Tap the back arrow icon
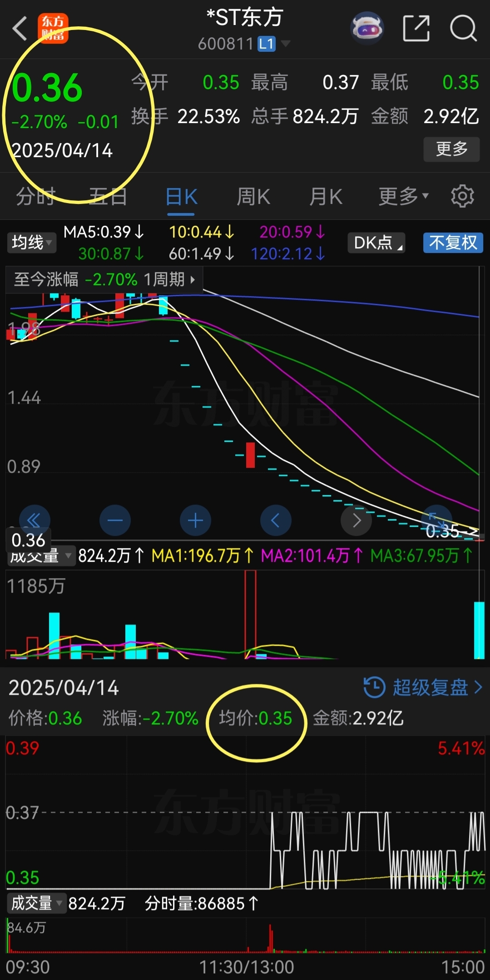 pos(20,29)
